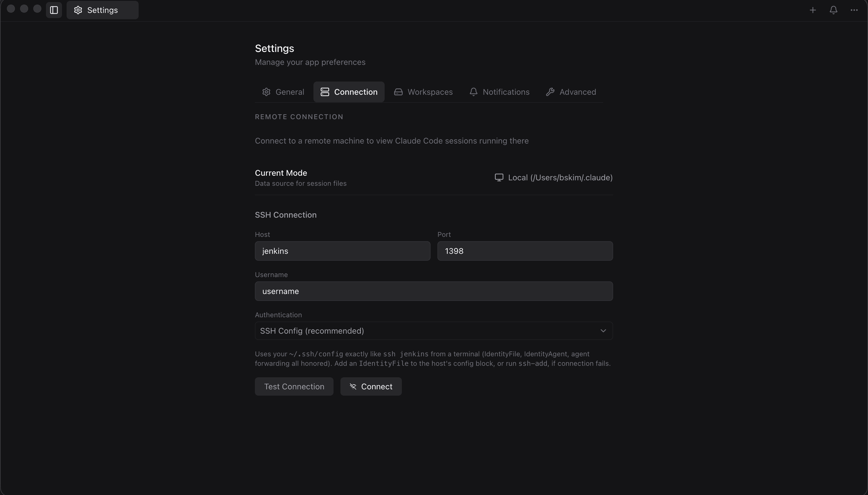Open the Advanced tab
The image size is (868, 495).
pyautogui.click(x=571, y=92)
